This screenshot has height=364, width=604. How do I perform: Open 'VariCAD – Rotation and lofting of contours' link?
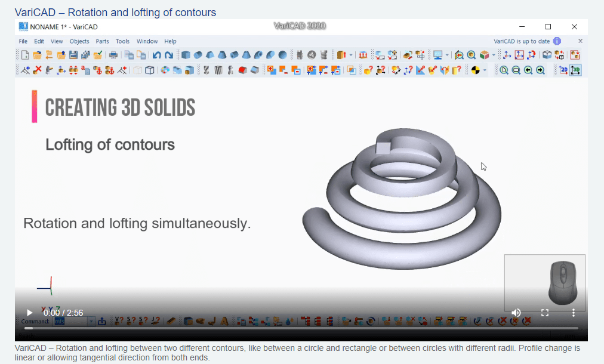click(x=116, y=13)
